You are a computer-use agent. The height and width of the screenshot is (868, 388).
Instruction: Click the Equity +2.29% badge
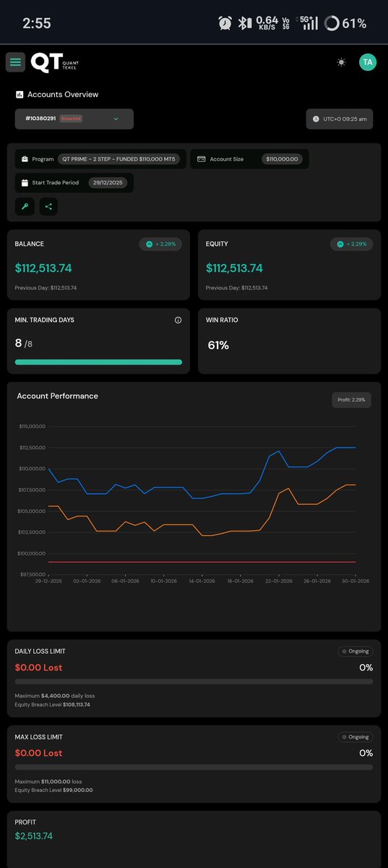coord(351,244)
